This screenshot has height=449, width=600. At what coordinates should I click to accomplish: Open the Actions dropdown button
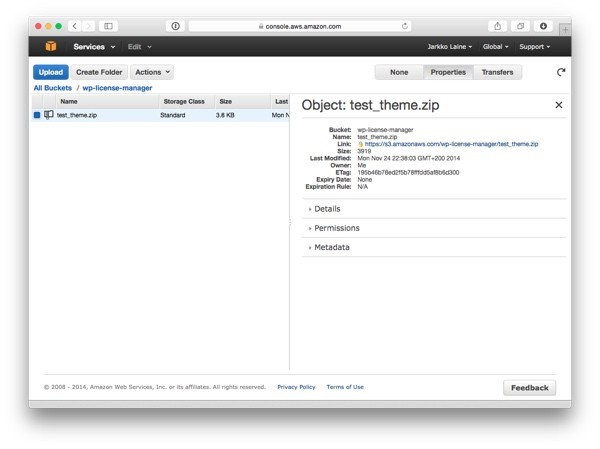point(152,72)
